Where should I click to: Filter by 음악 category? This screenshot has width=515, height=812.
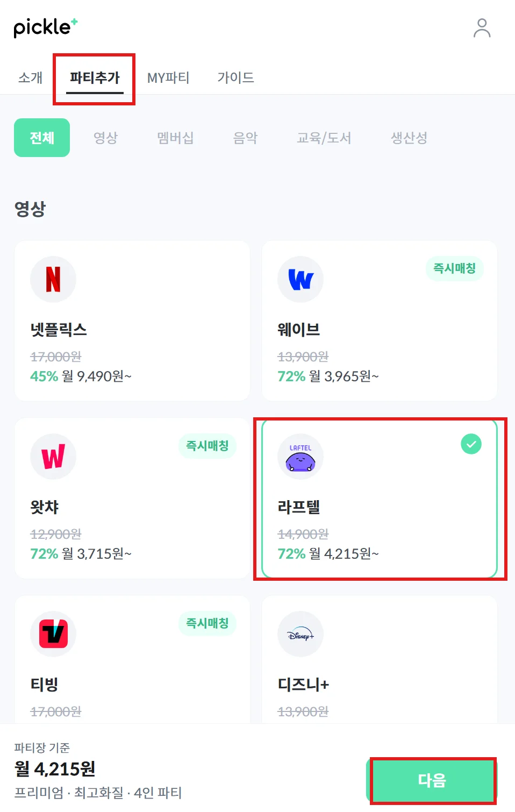click(x=245, y=138)
